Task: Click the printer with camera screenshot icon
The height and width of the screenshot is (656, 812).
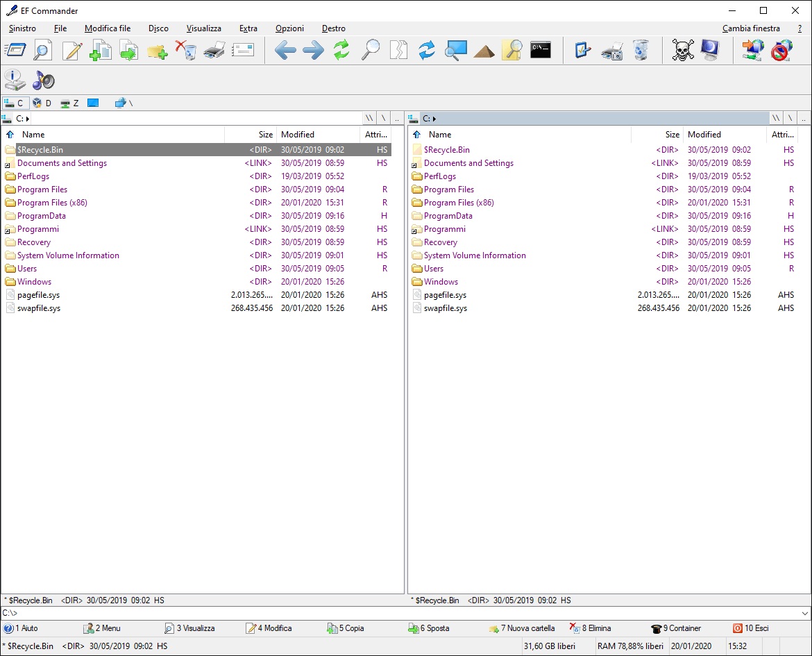Action: pyautogui.click(x=612, y=50)
